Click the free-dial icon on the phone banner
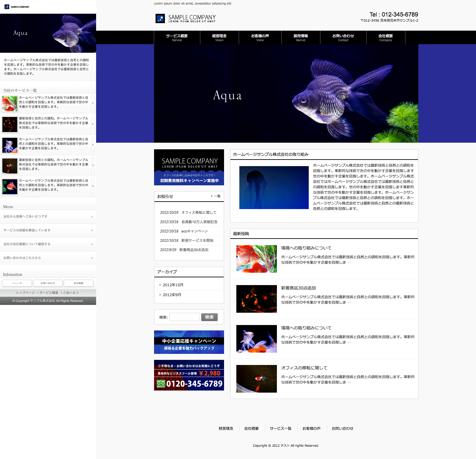476x459 pixels. pyautogui.click(x=161, y=384)
